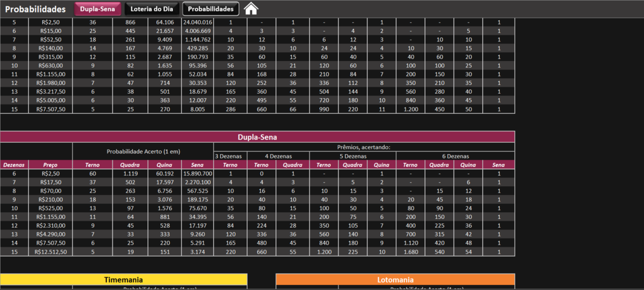Click the value 1.120 in the 14-dezenas row

point(411,243)
